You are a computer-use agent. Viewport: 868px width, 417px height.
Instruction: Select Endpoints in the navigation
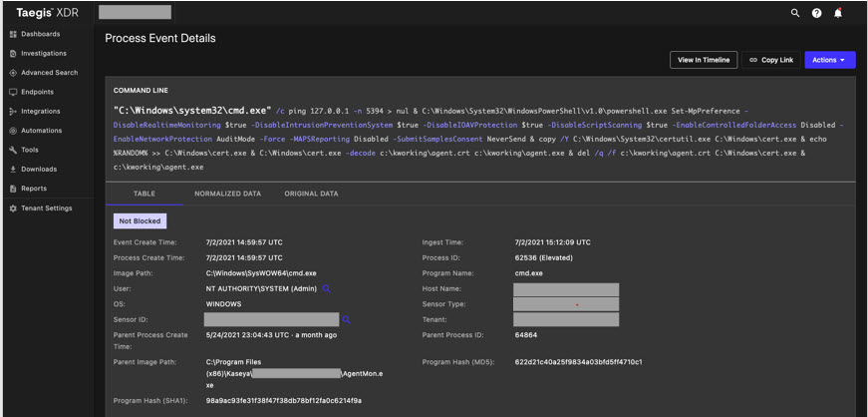pos(37,92)
